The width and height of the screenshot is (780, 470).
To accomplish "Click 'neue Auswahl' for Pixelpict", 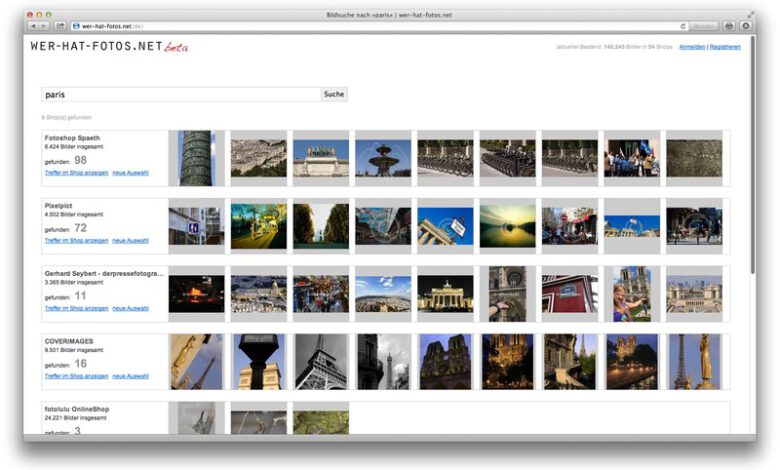I will [x=130, y=241].
